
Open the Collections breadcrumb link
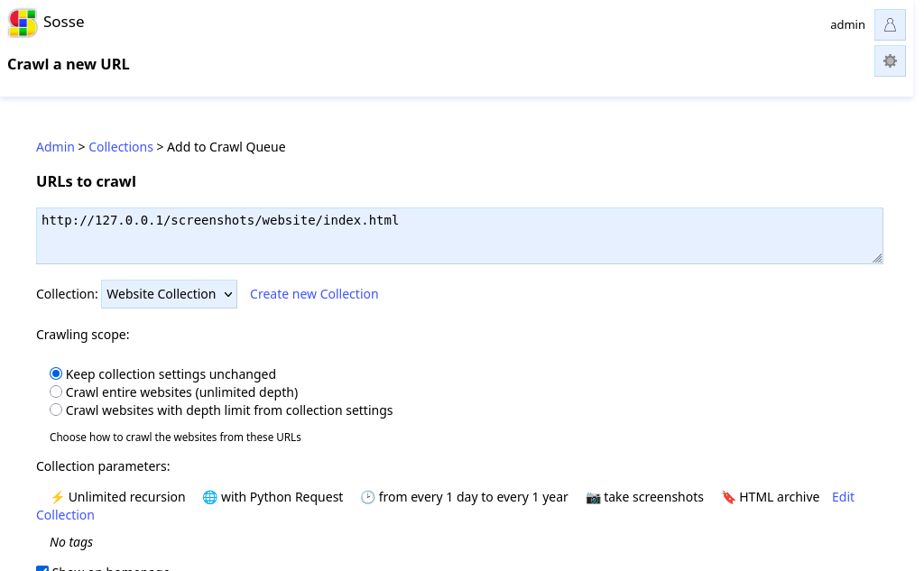[121, 147]
